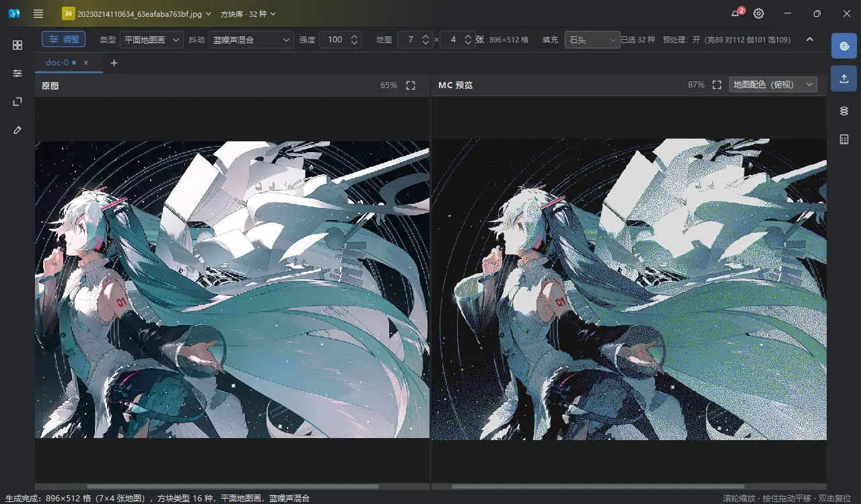Select the grid gallery sidebar icon

18,45
